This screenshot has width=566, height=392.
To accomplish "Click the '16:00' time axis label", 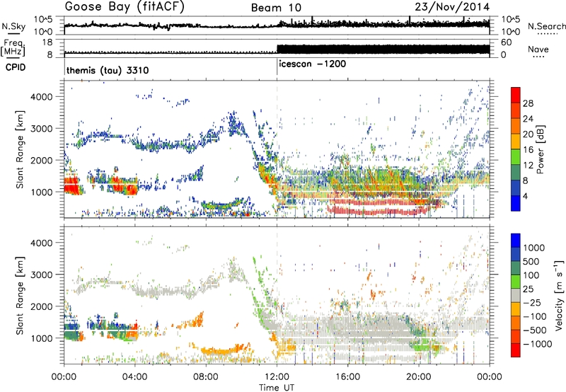I will pos(347,376).
